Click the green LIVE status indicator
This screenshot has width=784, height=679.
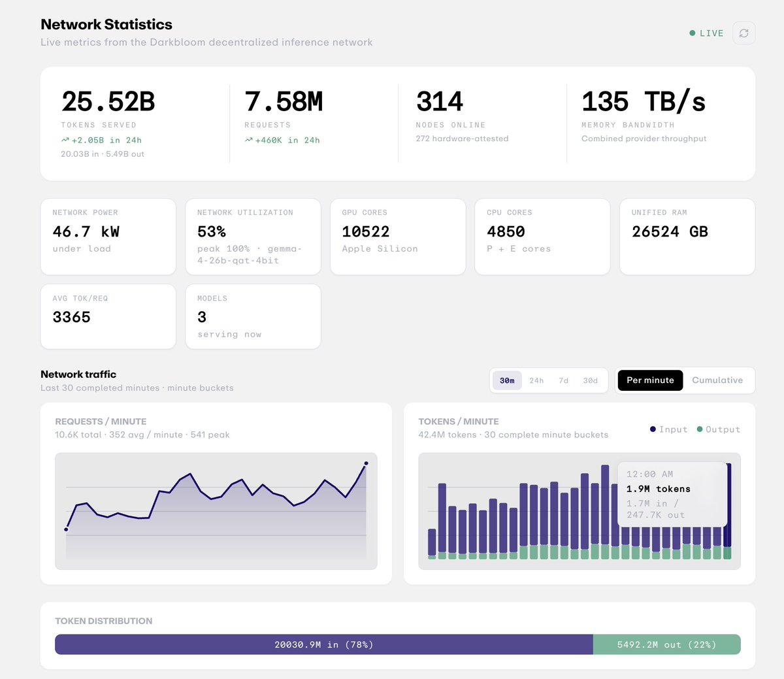706,33
